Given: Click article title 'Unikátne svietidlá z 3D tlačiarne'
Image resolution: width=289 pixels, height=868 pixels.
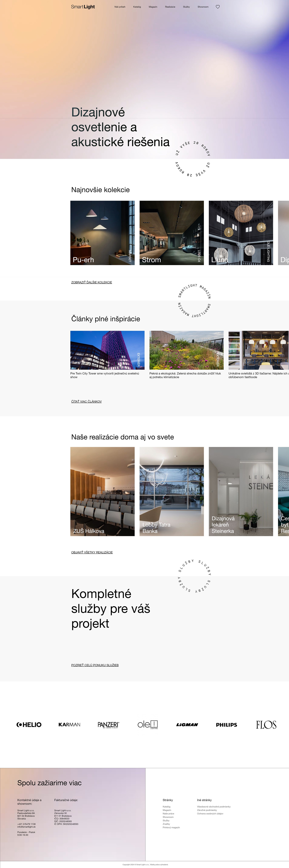Looking at the screenshot, I should (x=258, y=375).
